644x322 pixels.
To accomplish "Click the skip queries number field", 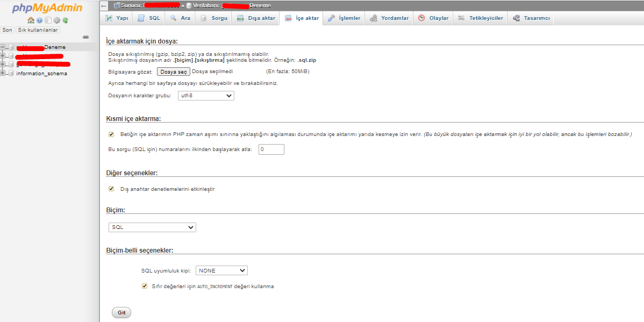I will [271, 149].
